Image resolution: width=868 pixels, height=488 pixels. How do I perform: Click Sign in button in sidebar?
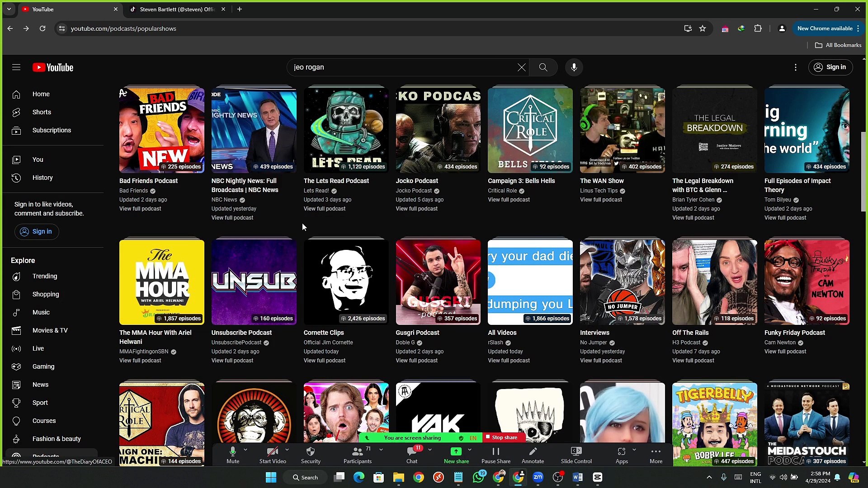(37, 231)
